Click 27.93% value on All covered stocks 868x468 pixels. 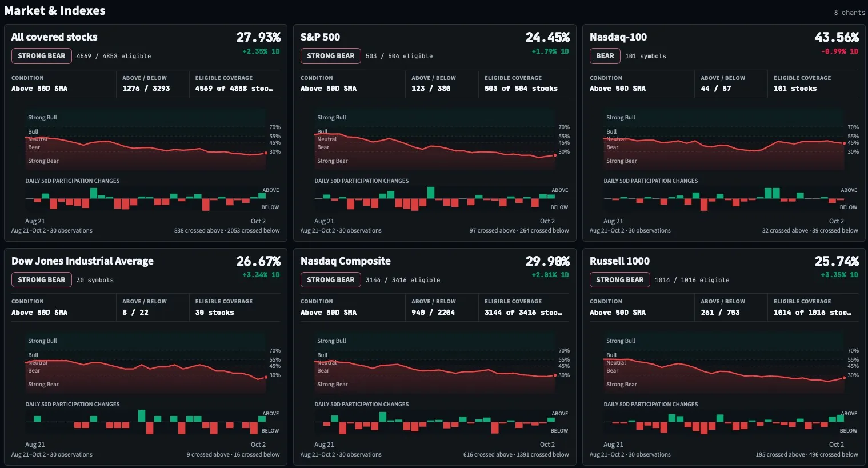click(x=258, y=37)
